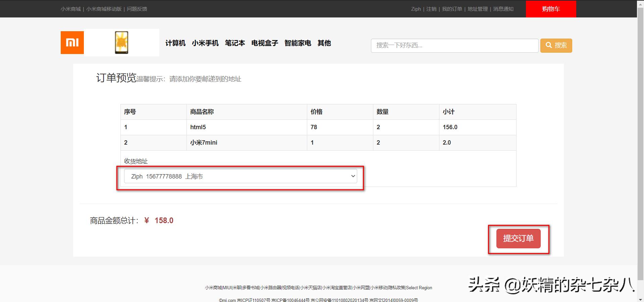
Task: Open 地址管理 address management
Action: click(x=478, y=9)
